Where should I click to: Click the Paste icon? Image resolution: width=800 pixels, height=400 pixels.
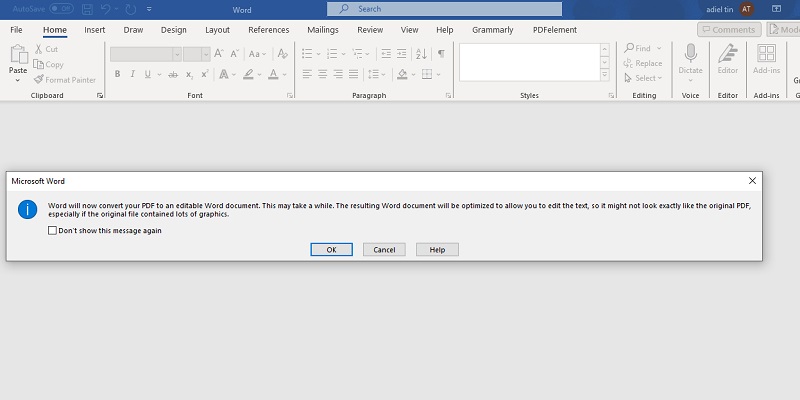point(18,54)
